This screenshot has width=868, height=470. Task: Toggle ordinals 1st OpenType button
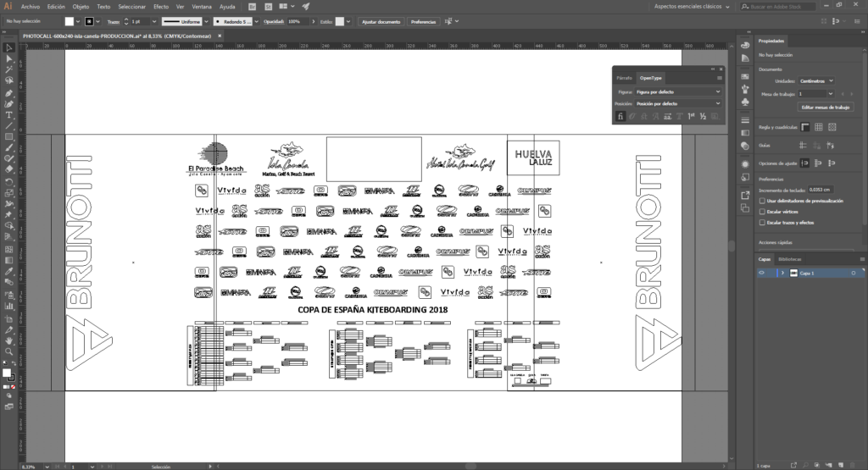coord(691,116)
